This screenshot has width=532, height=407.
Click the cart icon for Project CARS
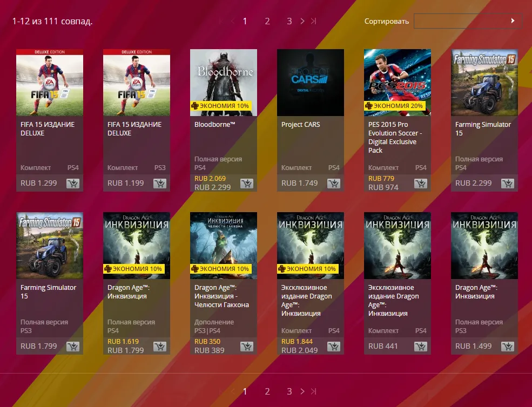click(334, 184)
